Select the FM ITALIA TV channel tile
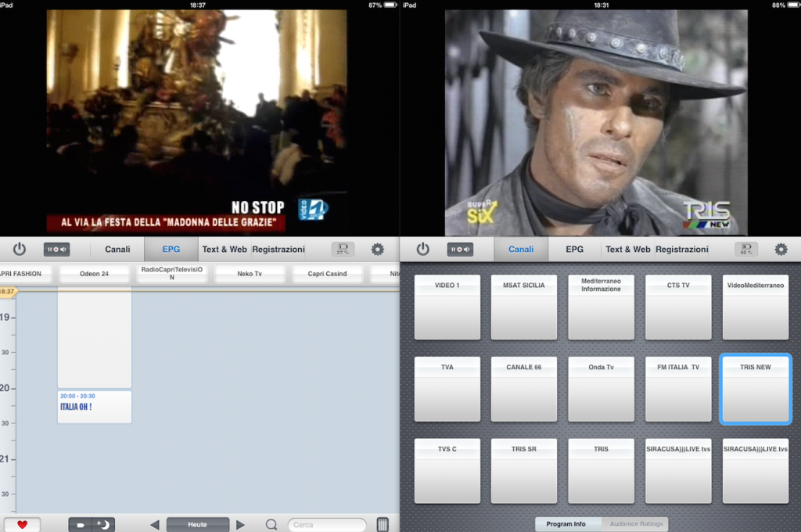Image resolution: width=801 pixels, height=532 pixels. 678,389
